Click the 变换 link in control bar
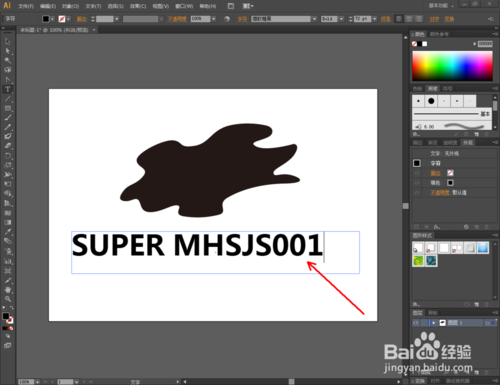 click(x=449, y=19)
